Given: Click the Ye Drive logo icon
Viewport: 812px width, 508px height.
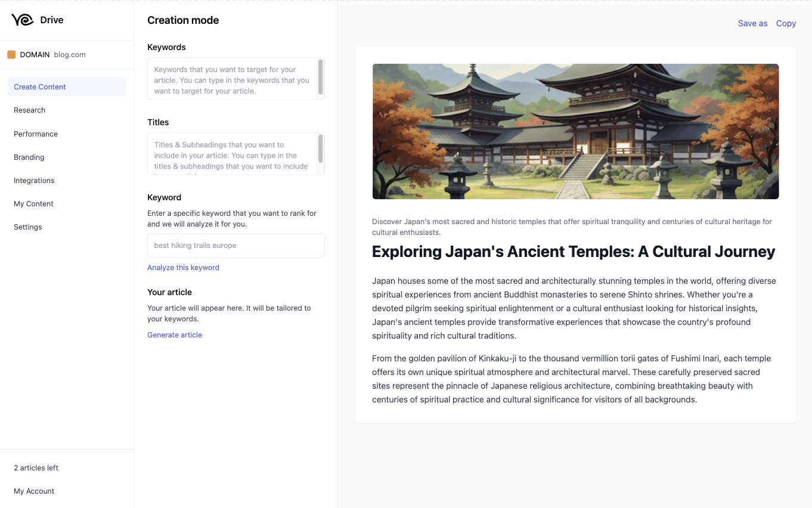Looking at the screenshot, I should click(x=21, y=19).
